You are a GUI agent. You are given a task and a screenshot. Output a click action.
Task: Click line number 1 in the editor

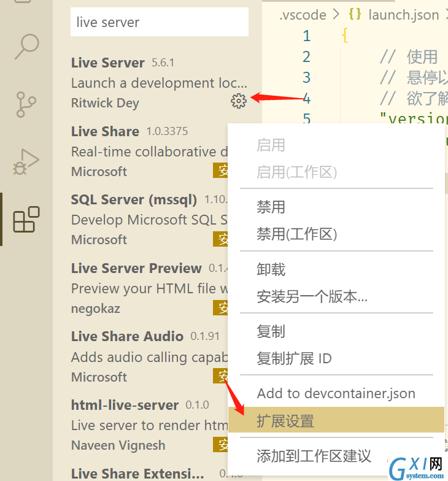[x=307, y=36]
